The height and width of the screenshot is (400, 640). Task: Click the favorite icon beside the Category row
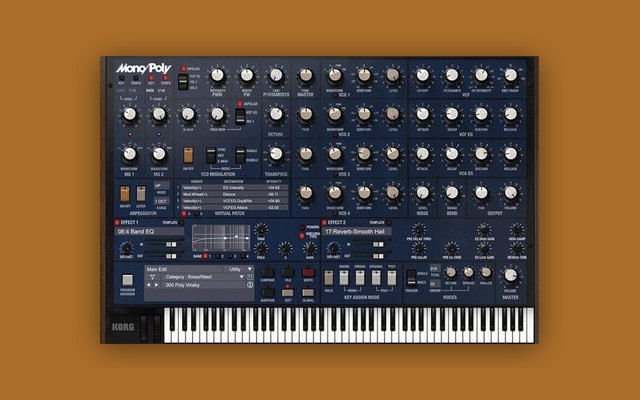[250, 277]
